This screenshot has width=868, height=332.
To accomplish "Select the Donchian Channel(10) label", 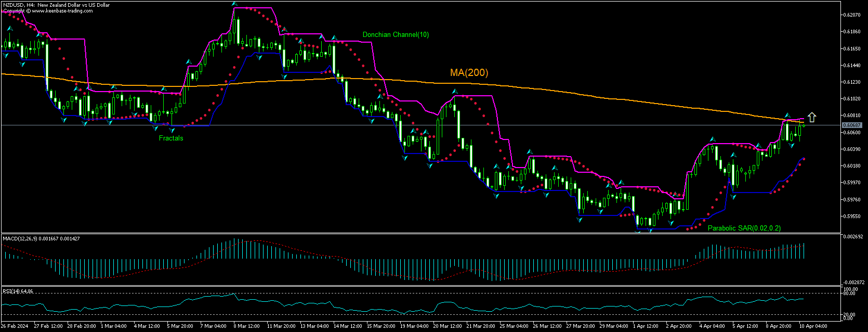I will coord(396,35).
